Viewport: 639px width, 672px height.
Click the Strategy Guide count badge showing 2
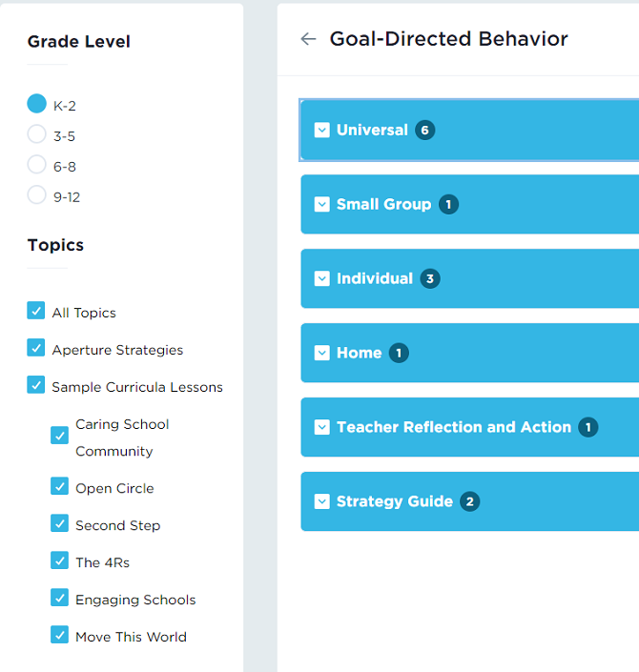pyautogui.click(x=469, y=502)
